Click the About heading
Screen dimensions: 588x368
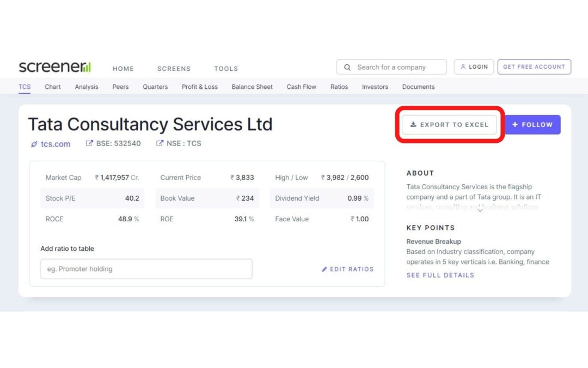[x=420, y=173]
